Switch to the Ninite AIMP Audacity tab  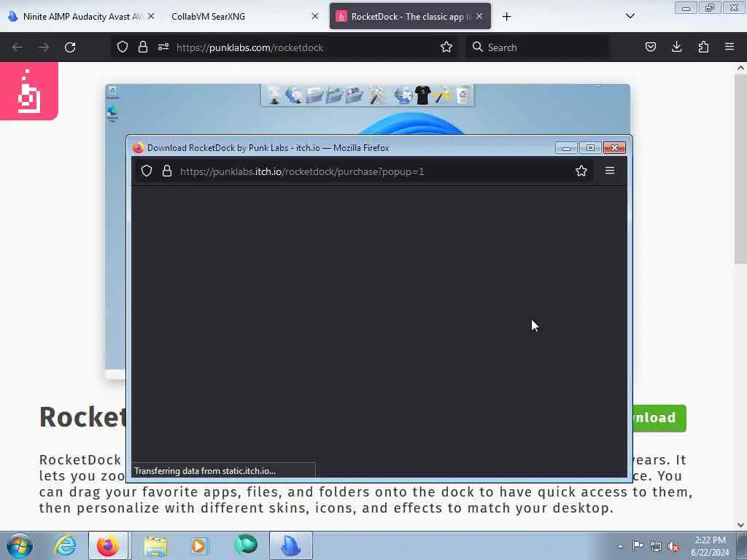coord(81,16)
